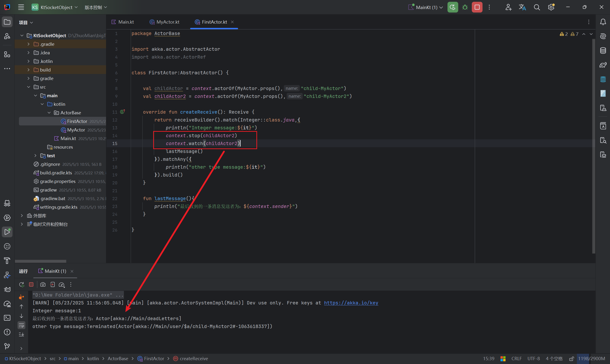Expand the .gradle folder

[x=28, y=44]
